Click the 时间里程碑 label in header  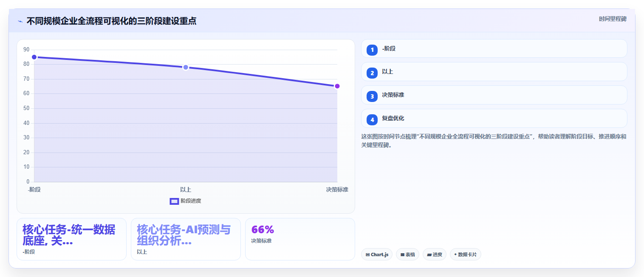[x=613, y=19]
